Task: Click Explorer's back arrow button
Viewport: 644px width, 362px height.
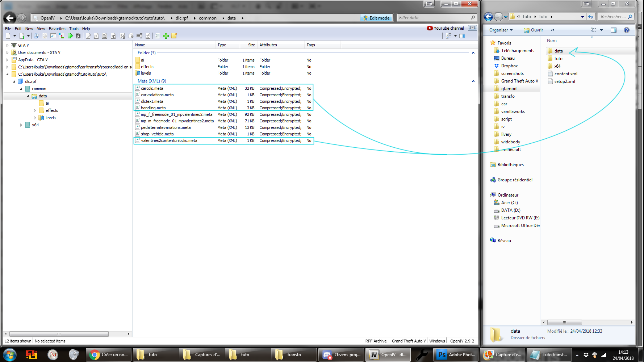Action: click(x=488, y=17)
